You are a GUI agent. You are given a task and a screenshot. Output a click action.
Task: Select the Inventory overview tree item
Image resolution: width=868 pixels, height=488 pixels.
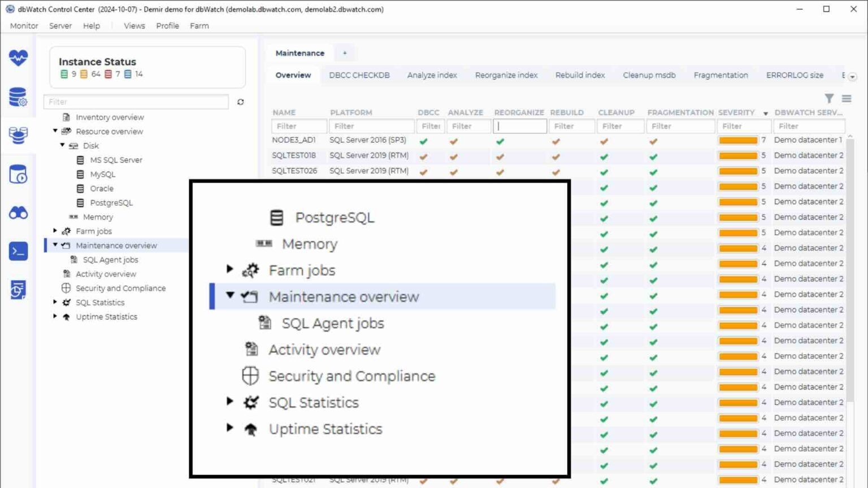click(x=110, y=117)
